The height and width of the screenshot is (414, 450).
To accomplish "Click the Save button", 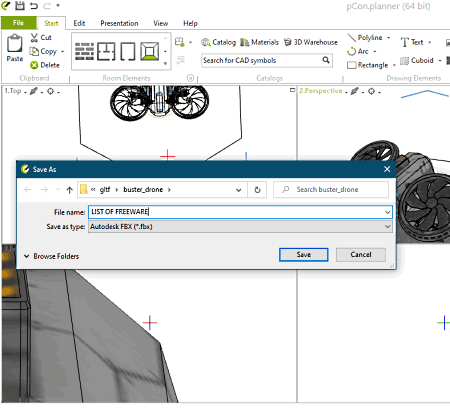I will click(x=304, y=255).
